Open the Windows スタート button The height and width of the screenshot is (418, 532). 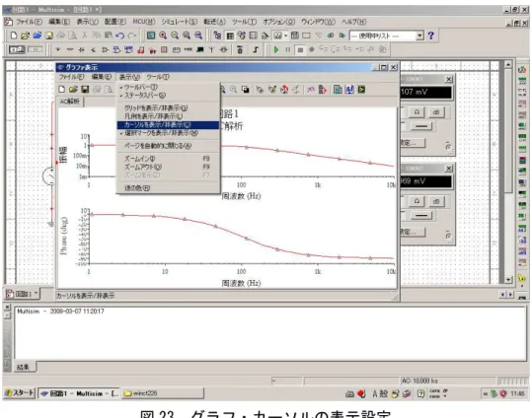point(20,393)
